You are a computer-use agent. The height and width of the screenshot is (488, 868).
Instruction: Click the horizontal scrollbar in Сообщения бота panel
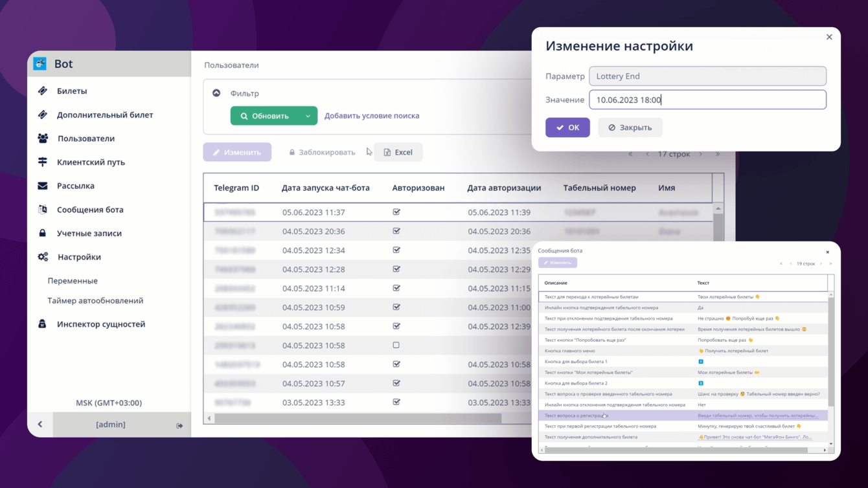tap(676, 450)
